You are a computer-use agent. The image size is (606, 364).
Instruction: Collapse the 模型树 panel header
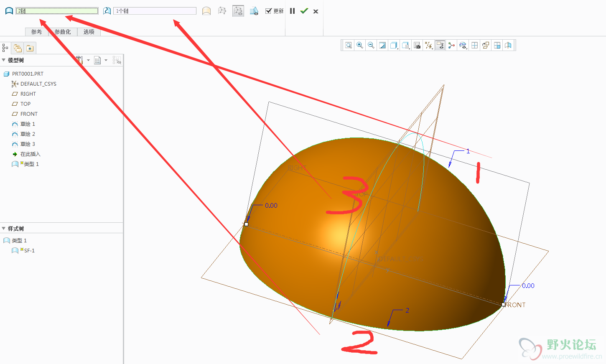[4, 60]
